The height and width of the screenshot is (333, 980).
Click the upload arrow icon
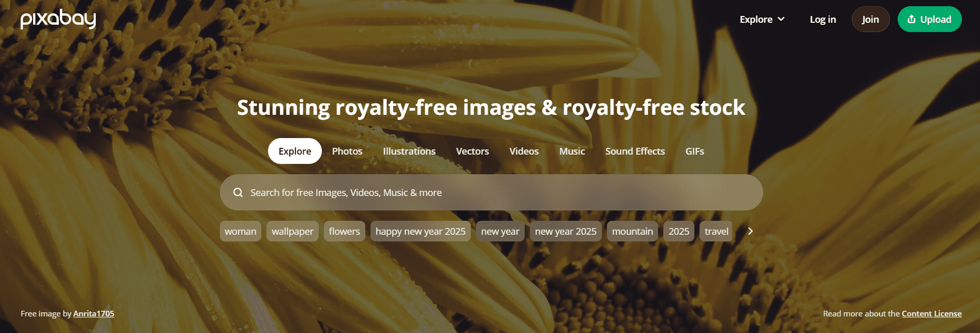[912, 19]
